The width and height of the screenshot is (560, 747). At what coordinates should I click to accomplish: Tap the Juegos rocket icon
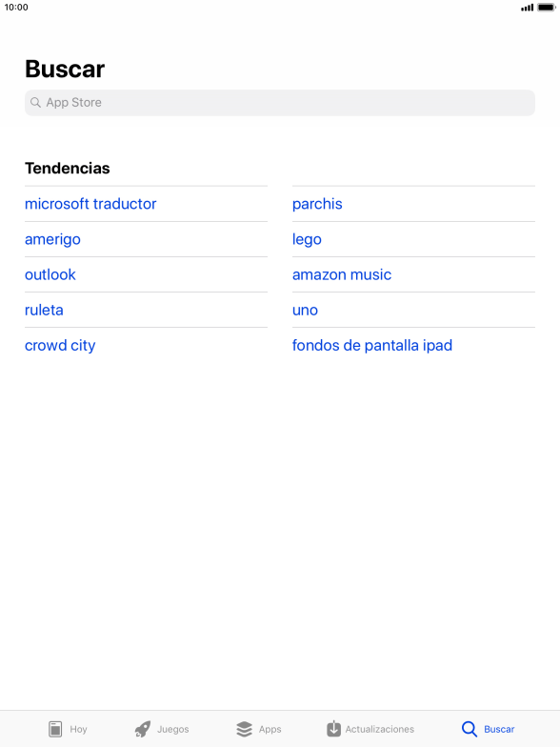143,729
